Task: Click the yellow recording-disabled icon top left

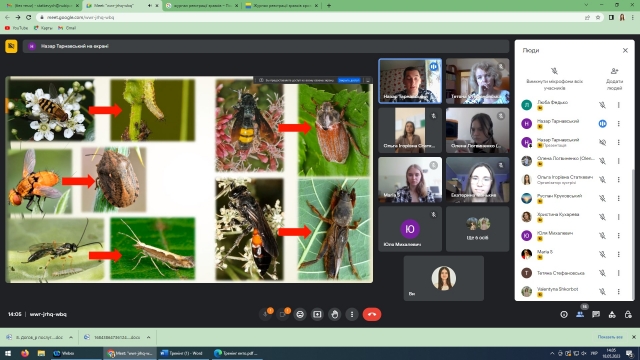Action: [11, 46]
